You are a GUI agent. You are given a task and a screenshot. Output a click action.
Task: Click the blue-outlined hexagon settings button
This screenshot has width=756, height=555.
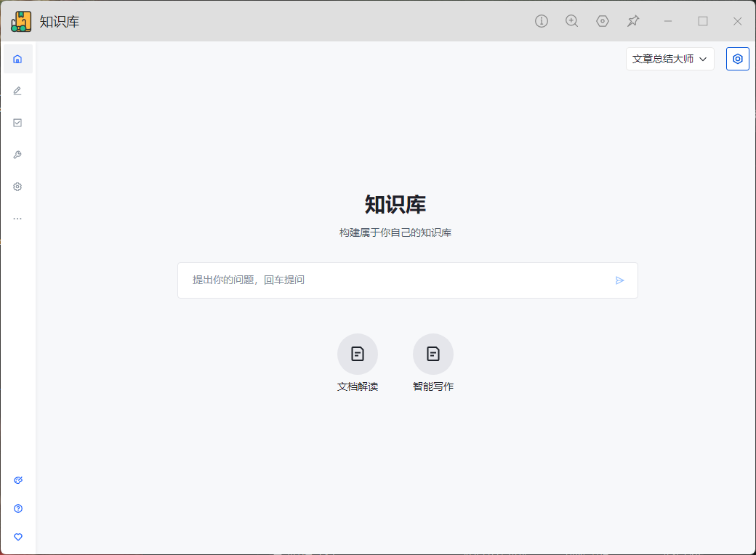[738, 59]
